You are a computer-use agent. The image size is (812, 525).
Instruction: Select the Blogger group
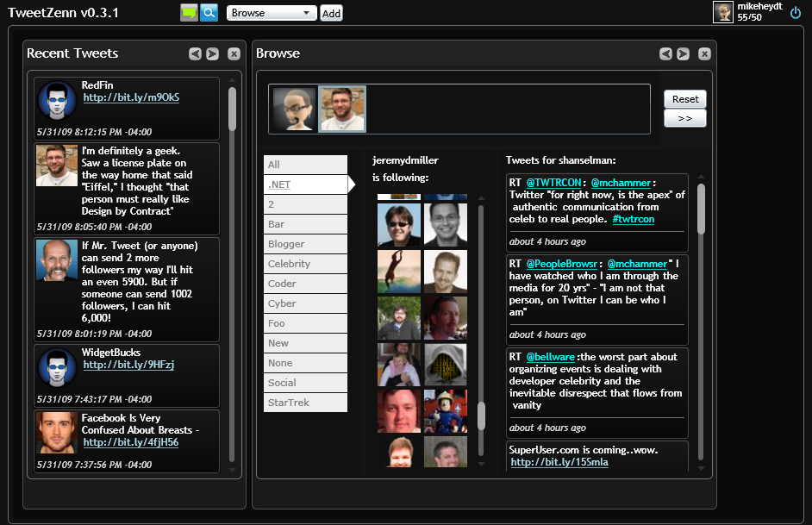pos(305,244)
